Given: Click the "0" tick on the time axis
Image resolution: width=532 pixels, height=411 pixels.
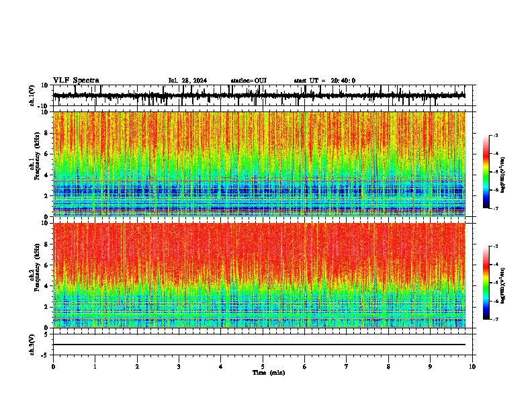Looking at the screenshot, I should [x=53, y=367].
